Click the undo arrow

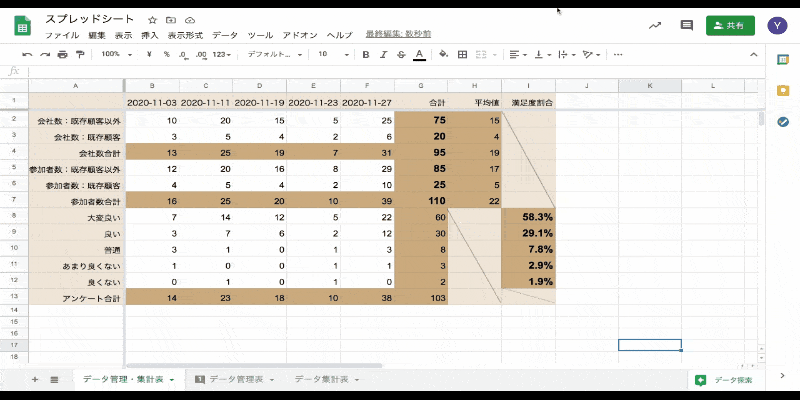pos(27,55)
